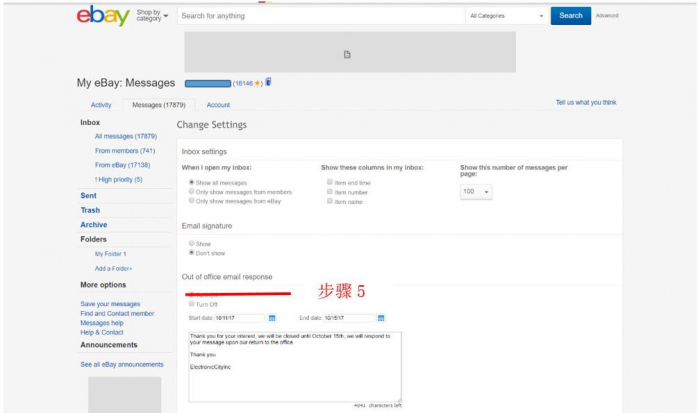Image resolution: width=698 pixels, height=413 pixels.
Task: Click the blue icon after the feedback score
Action: pyautogui.click(x=268, y=82)
